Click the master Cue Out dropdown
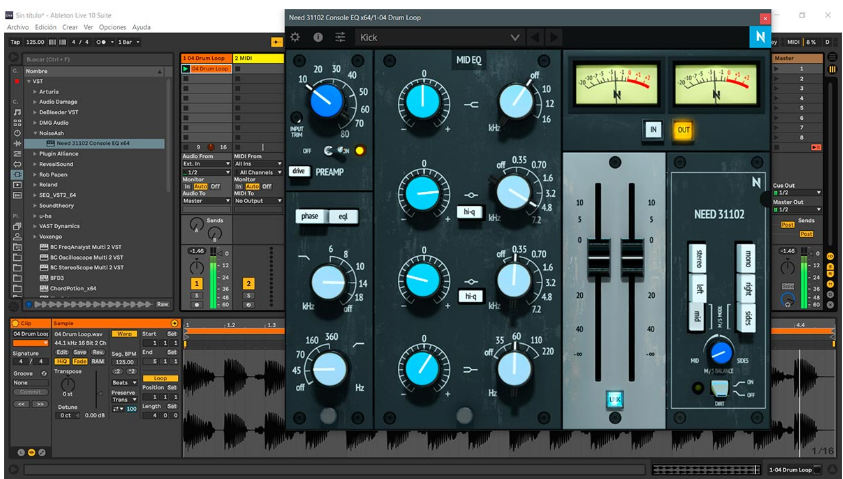Viewport: 843px width, 479px height. (797, 192)
